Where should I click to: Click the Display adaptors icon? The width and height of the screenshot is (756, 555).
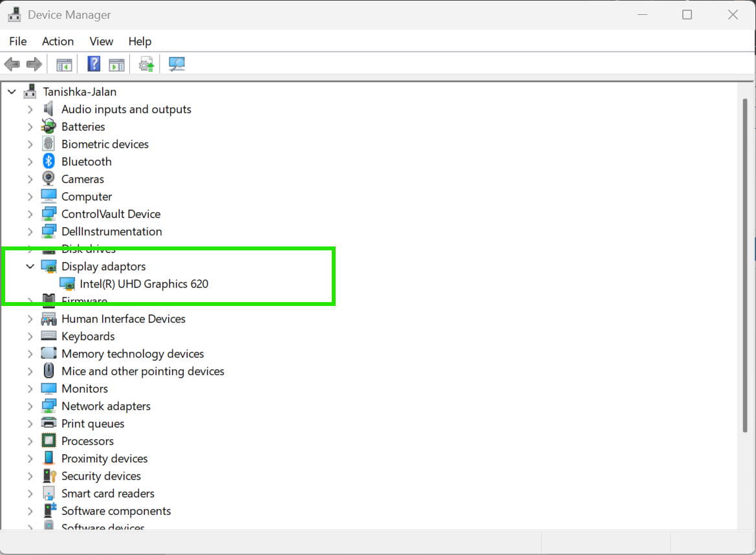49,266
